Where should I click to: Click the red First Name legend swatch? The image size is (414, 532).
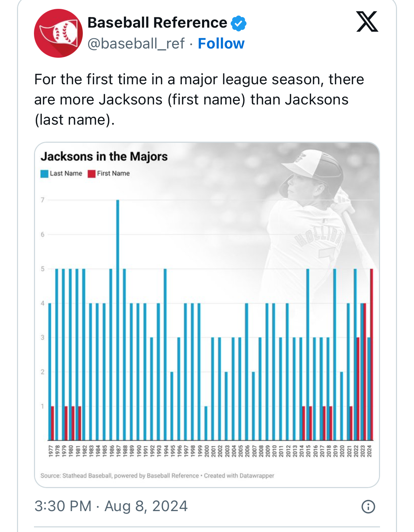click(x=92, y=174)
